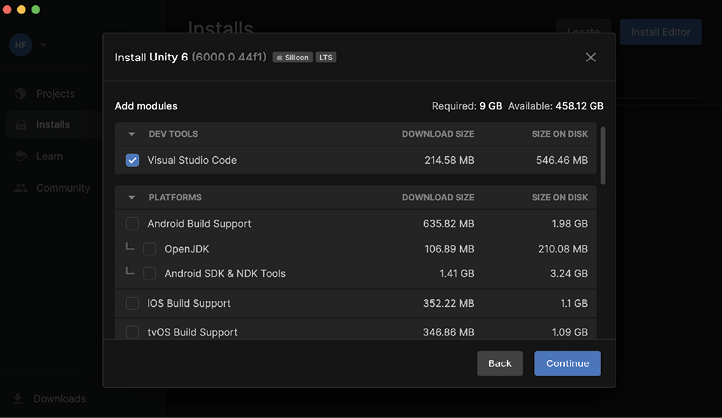Click the Add modules heading
This screenshot has width=722, height=418.
[146, 106]
